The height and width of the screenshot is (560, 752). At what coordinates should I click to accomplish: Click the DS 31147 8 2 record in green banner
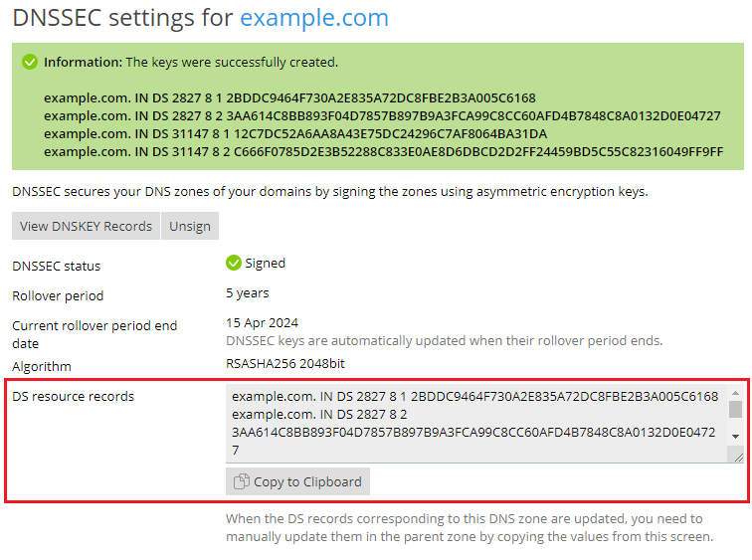pyautogui.click(x=383, y=151)
